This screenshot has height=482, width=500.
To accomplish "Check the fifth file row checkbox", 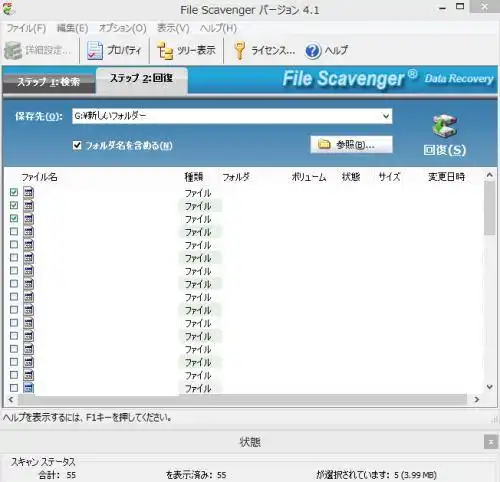I will tap(14, 244).
